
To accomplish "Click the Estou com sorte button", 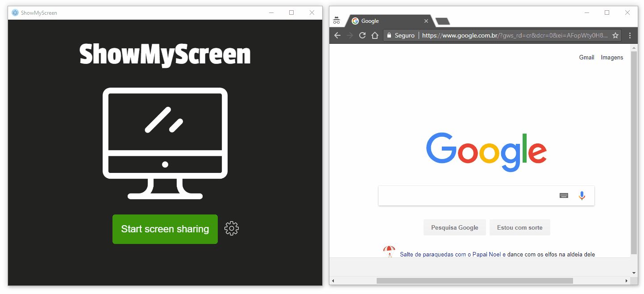I will pos(520,227).
